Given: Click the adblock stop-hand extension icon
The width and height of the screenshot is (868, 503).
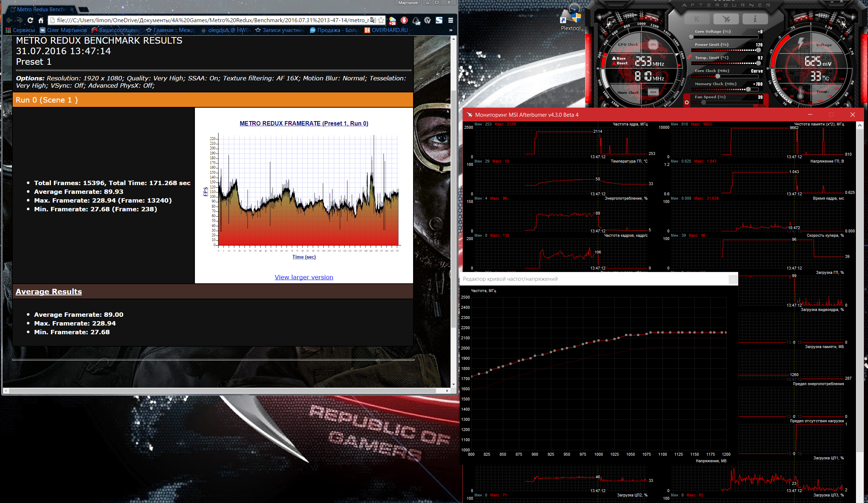Looking at the screenshot, I should pos(404,20).
